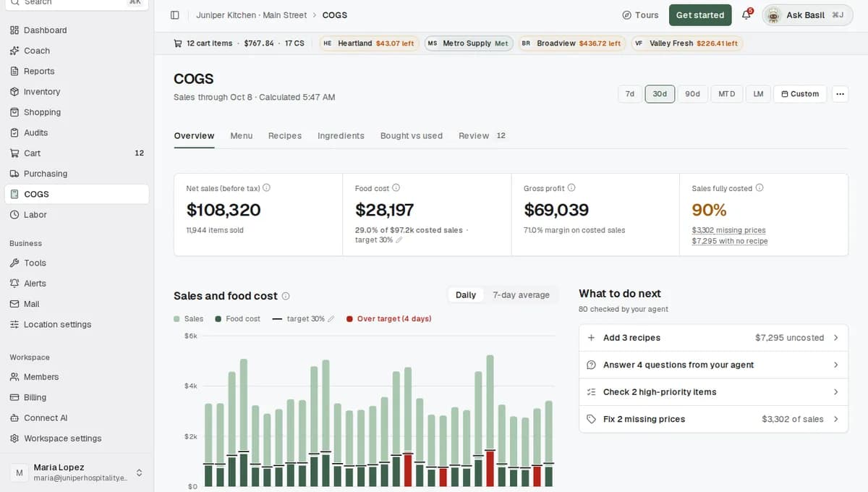
Task: Switch to the Bought vs used tab
Action: click(x=412, y=136)
